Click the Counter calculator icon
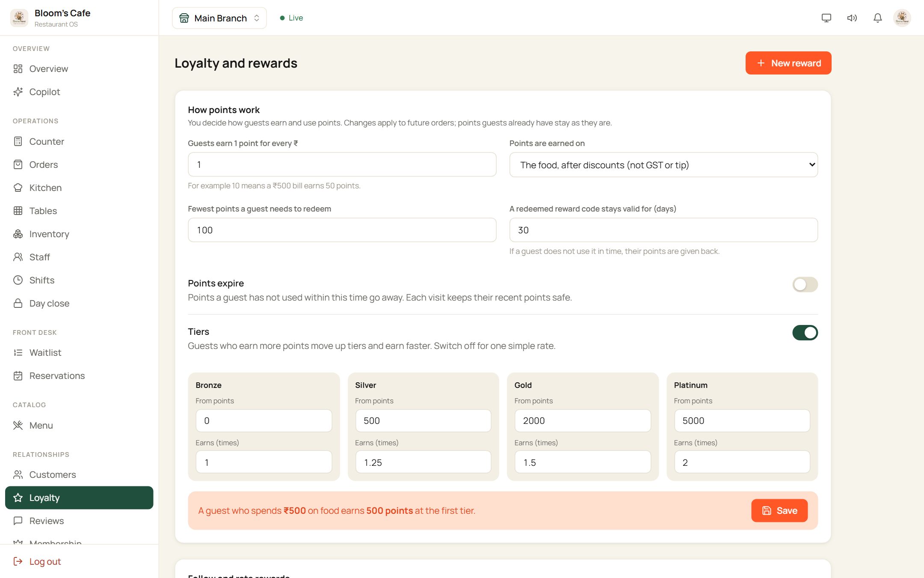 point(18,142)
